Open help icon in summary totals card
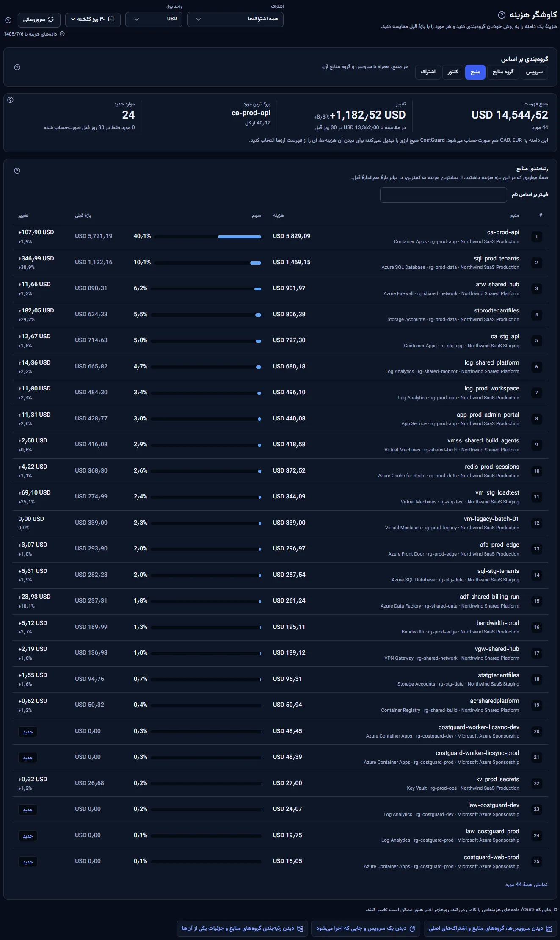This screenshot has height=940, width=560. (x=11, y=100)
